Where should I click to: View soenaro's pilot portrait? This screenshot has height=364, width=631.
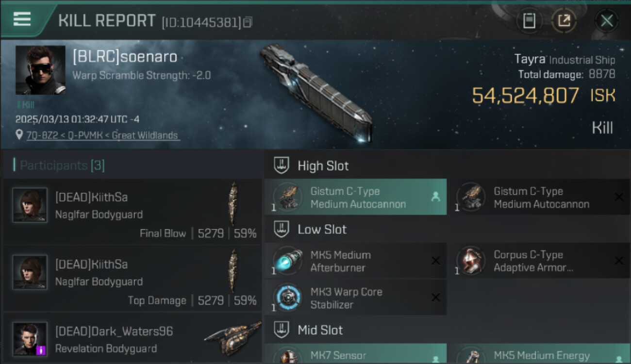click(x=40, y=70)
